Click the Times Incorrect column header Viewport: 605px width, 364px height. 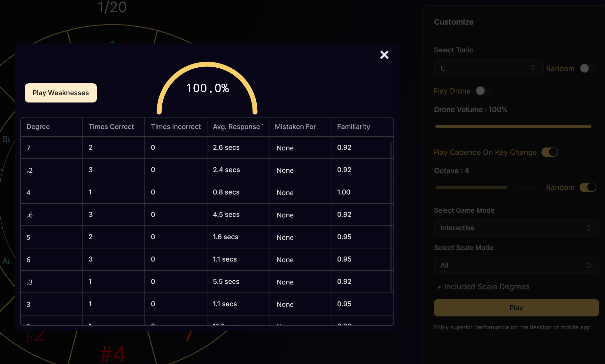pyautogui.click(x=176, y=127)
